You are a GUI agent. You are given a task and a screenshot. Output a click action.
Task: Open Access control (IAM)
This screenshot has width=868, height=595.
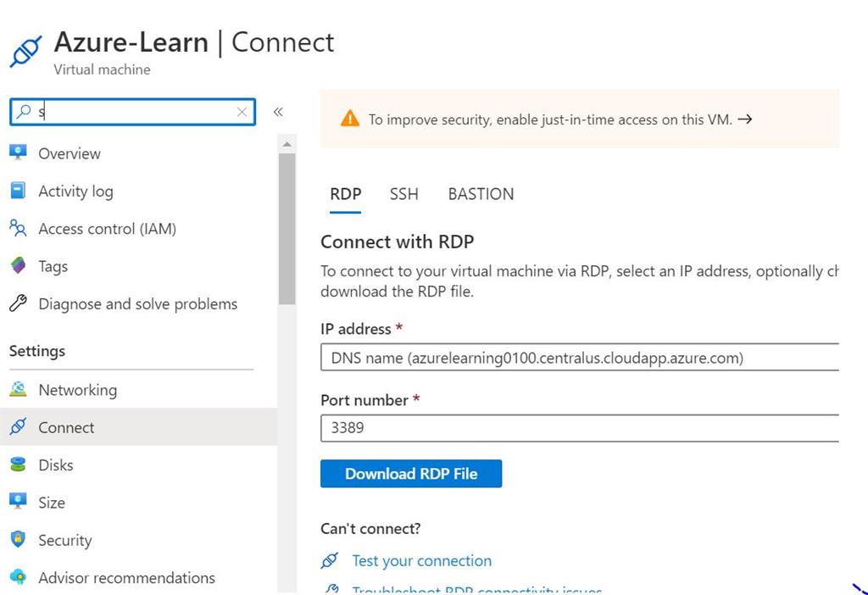pos(108,229)
